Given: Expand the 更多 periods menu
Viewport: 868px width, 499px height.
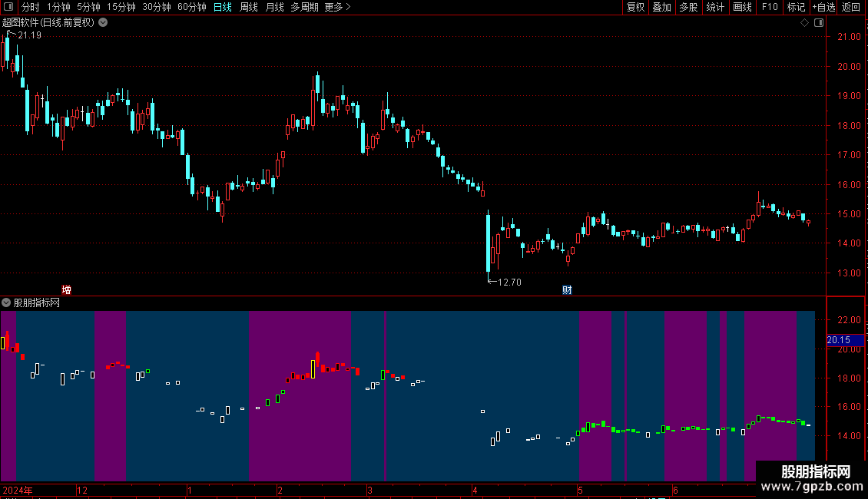Looking at the screenshot, I should pos(337,7).
